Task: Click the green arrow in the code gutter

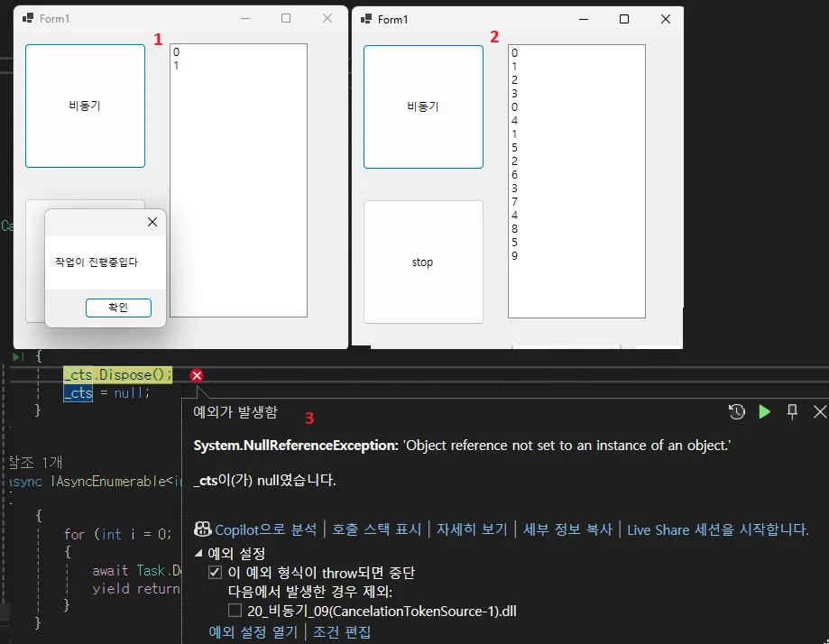Action: [x=18, y=356]
